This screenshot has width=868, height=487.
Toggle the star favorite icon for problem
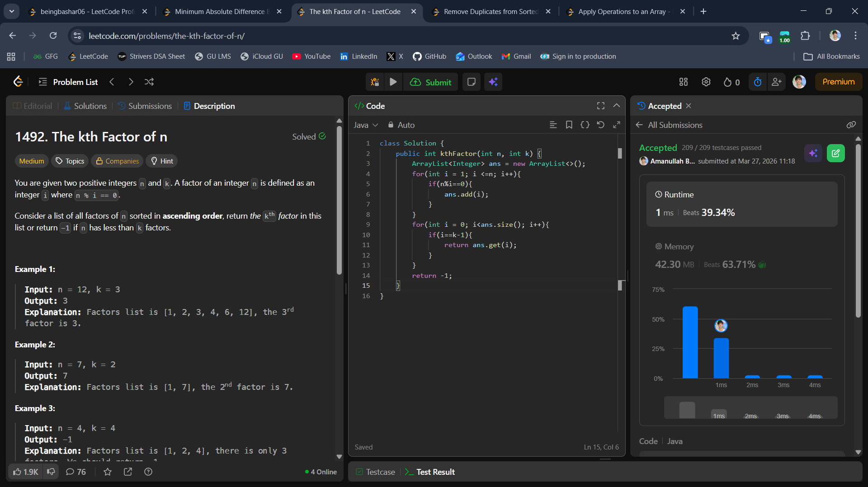point(108,472)
